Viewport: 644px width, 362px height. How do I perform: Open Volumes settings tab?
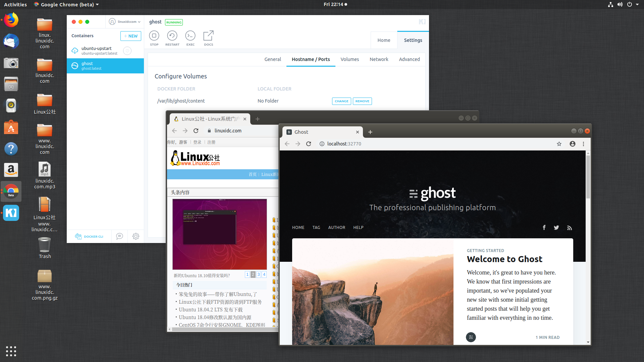coord(350,59)
